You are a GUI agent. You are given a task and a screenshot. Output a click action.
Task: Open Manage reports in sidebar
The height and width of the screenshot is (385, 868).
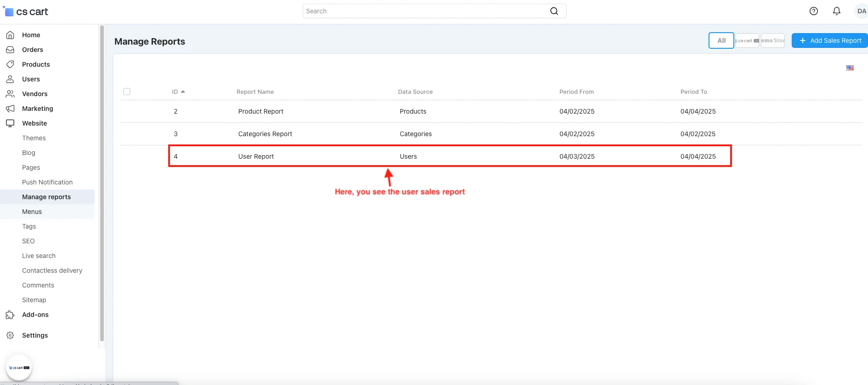coord(46,197)
